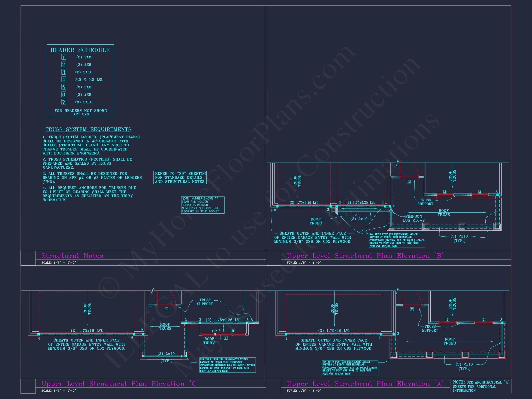Click the Simpson LUS 210-2 hanger circle
The width and height of the screenshot is (532, 399).
click(x=391, y=211)
